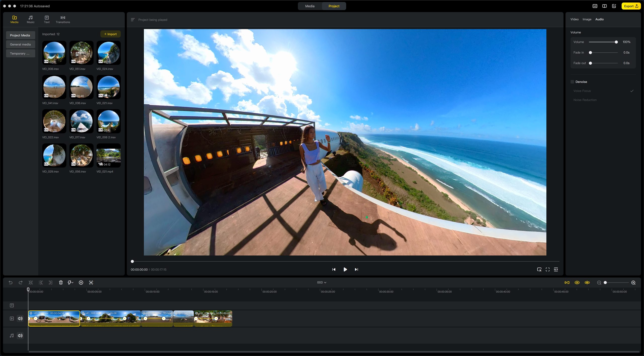Click the Import button

110,34
